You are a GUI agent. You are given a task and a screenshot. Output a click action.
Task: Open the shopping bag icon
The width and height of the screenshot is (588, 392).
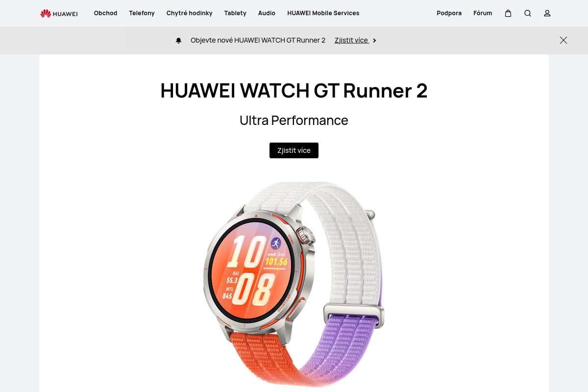tap(508, 13)
